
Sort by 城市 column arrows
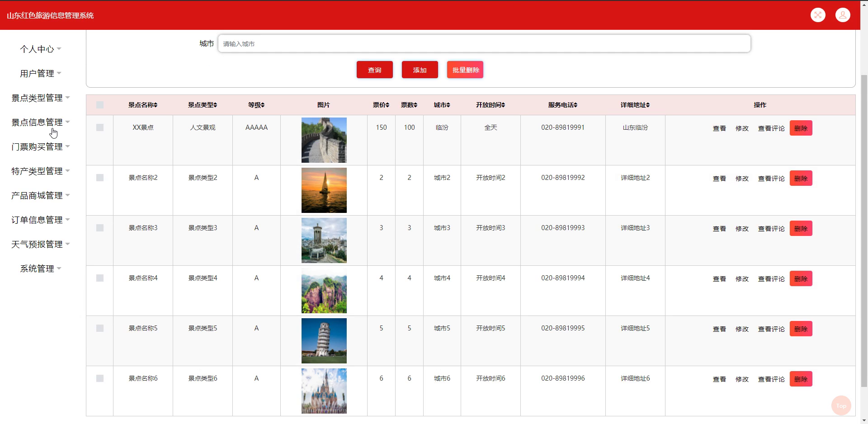pyautogui.click(x=448, y=105)
